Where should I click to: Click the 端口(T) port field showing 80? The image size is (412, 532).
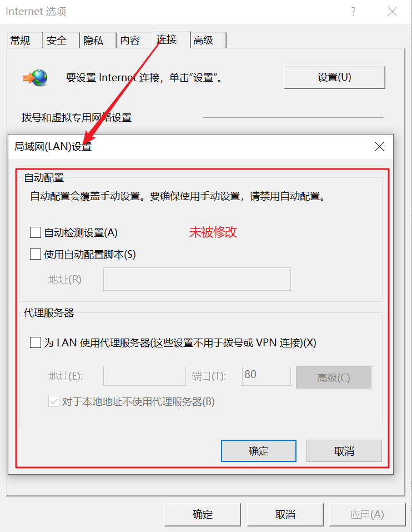point(267,376)
